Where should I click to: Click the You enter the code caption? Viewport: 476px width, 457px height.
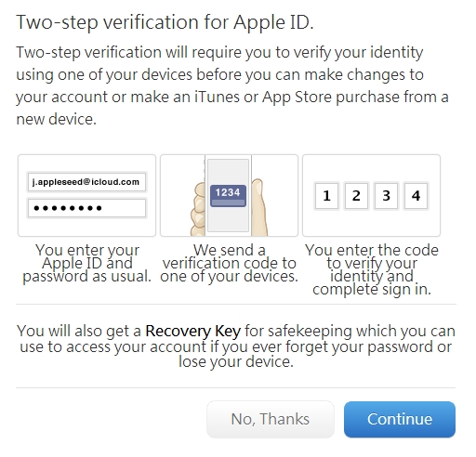point(372,269)
